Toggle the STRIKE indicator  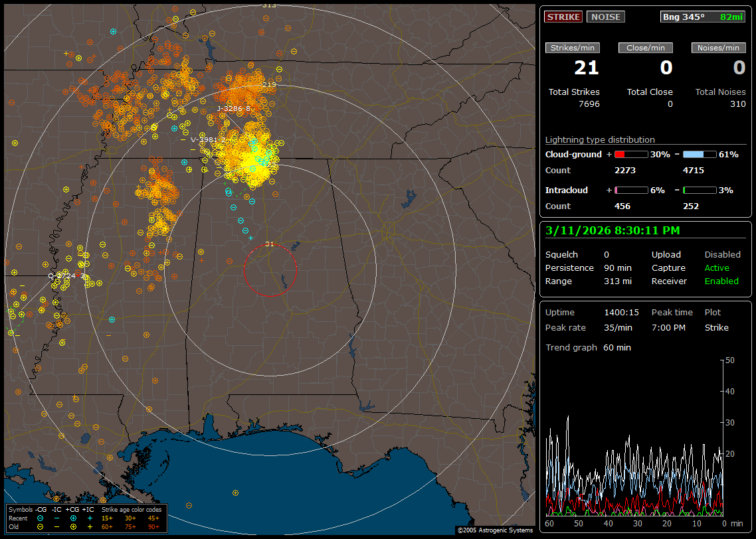[x=563, y=17]
